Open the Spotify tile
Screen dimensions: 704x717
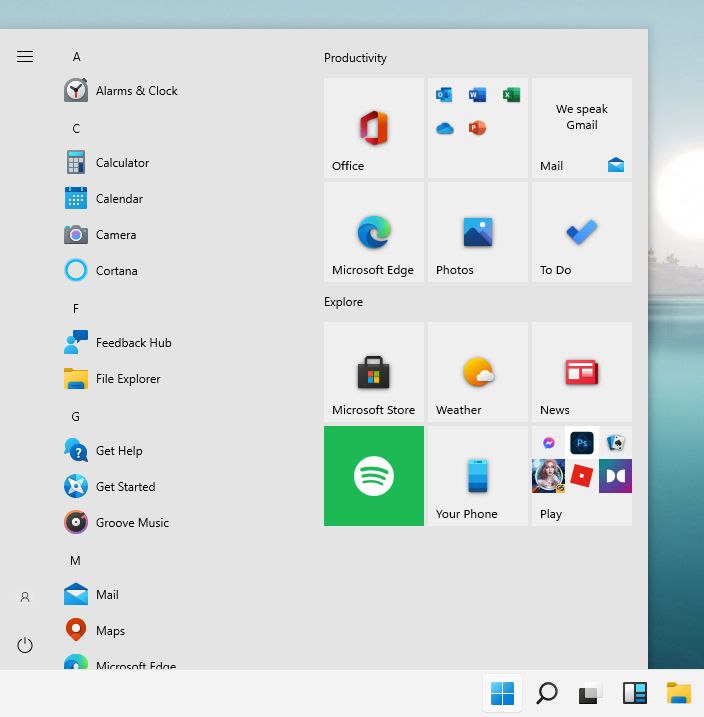373,476
